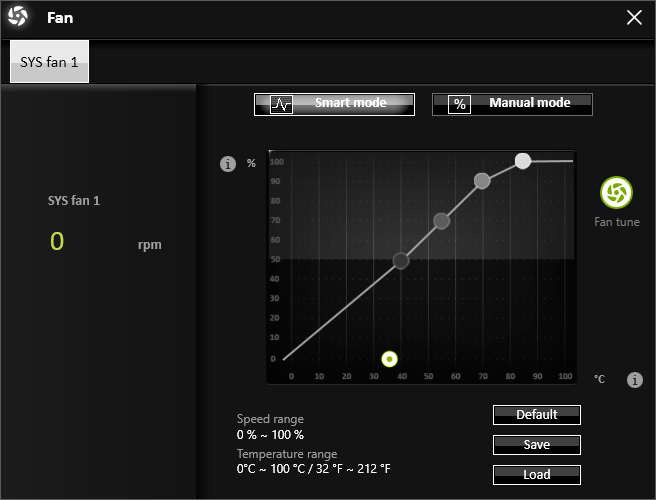Load a saved fan profile
Image resolution: width=656 pixels, height=500 pixels.
[x=537, y=475]
